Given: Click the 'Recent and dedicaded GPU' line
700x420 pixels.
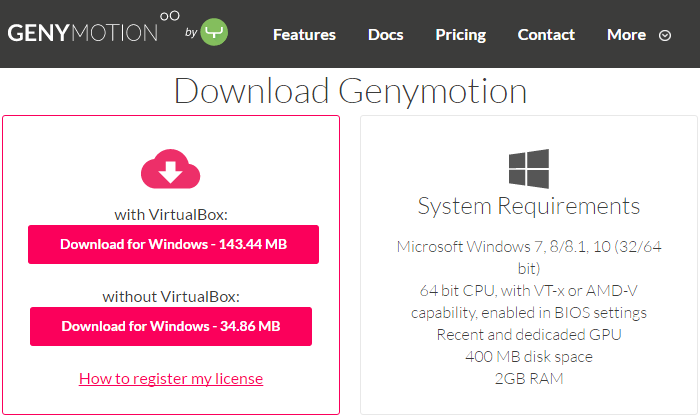Looking at the screenshot, I should pos(529,335).
